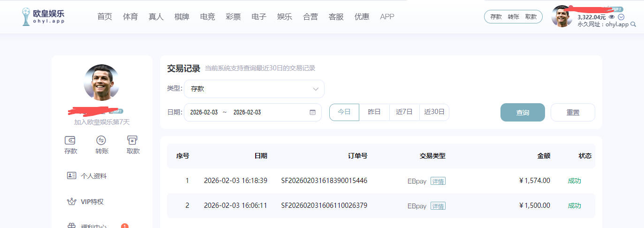Click the transfer icon in sidebar
The image size is (644, 228).
tap(101, 140)
